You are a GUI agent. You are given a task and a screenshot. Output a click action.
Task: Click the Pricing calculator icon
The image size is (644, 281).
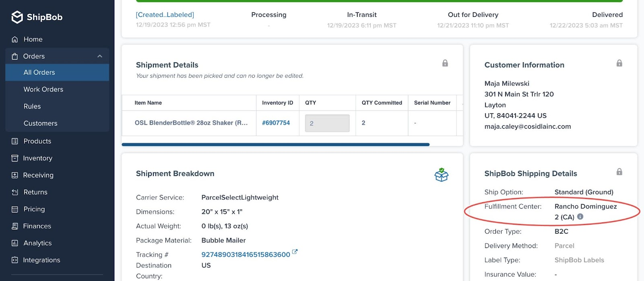[15, 209]
